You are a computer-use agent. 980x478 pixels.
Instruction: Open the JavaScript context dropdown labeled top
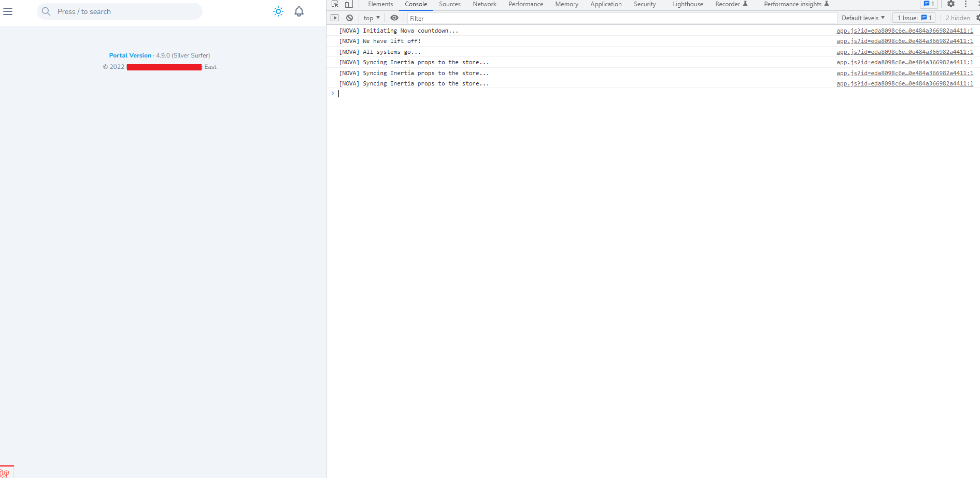click(x=371, y=18)
